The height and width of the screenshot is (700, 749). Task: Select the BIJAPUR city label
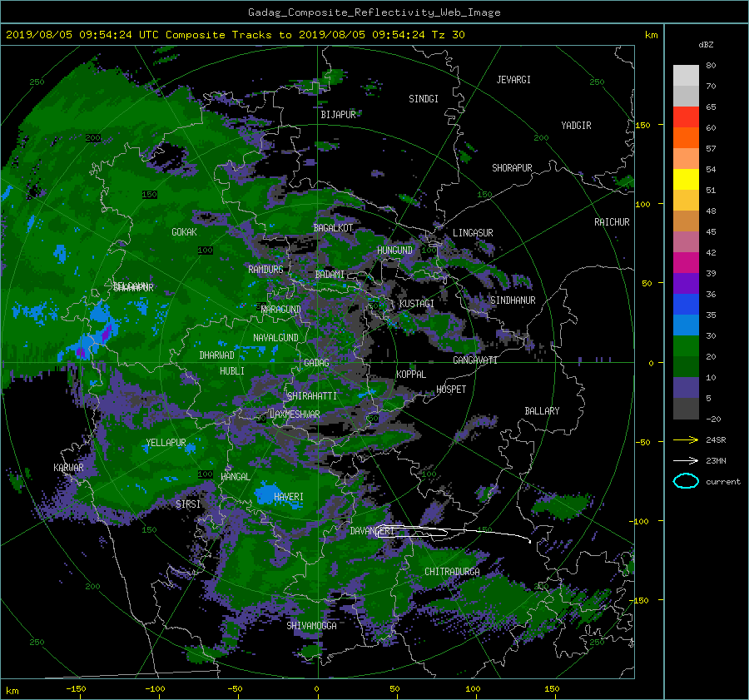point(338,115)
